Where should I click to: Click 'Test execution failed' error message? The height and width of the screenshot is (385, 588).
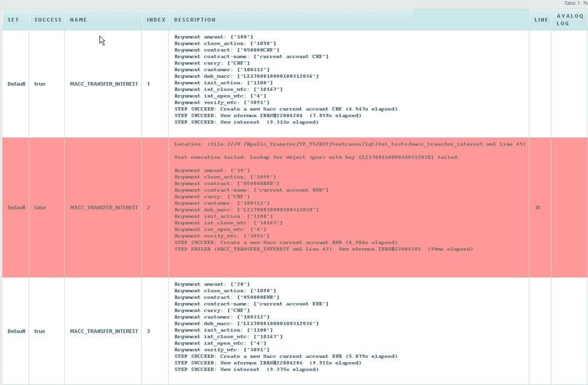tap(317, 157)
